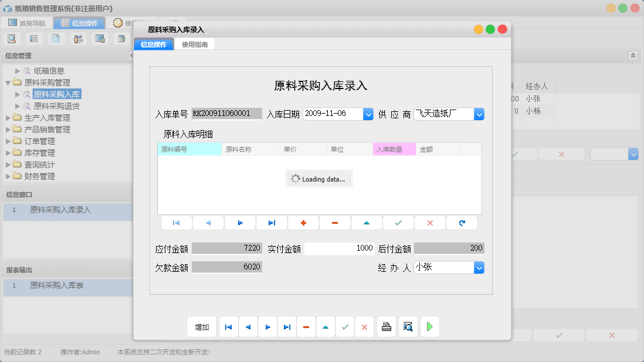This screenshot has height=362, width=644.
Task: Click the 增加 add button
Action: click(202, 327)
